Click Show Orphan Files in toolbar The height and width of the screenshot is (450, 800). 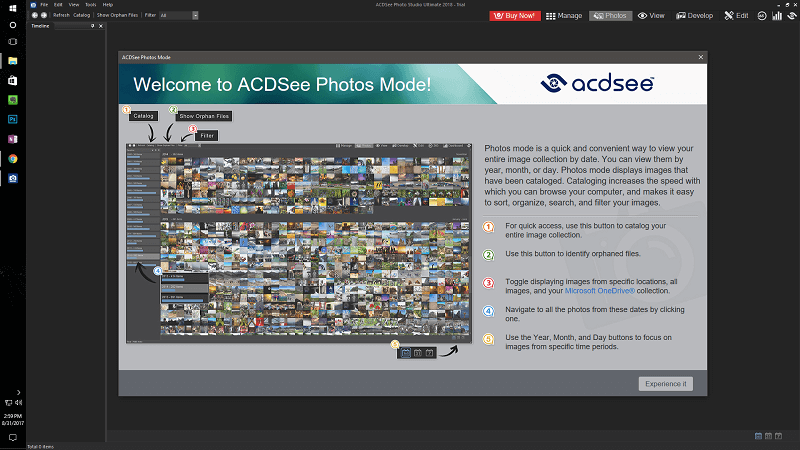(117, 15)
